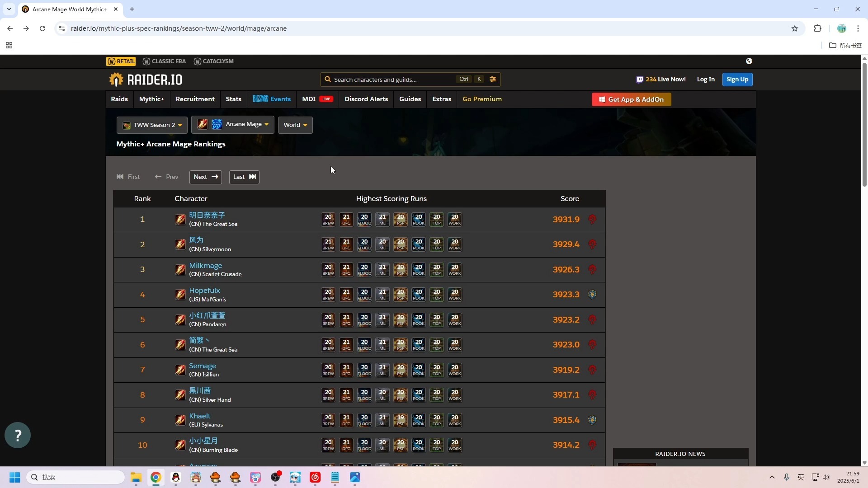Open the Stats menu
Image resolution: width=868 pixels, height=488 pixels.
(234, 99)
